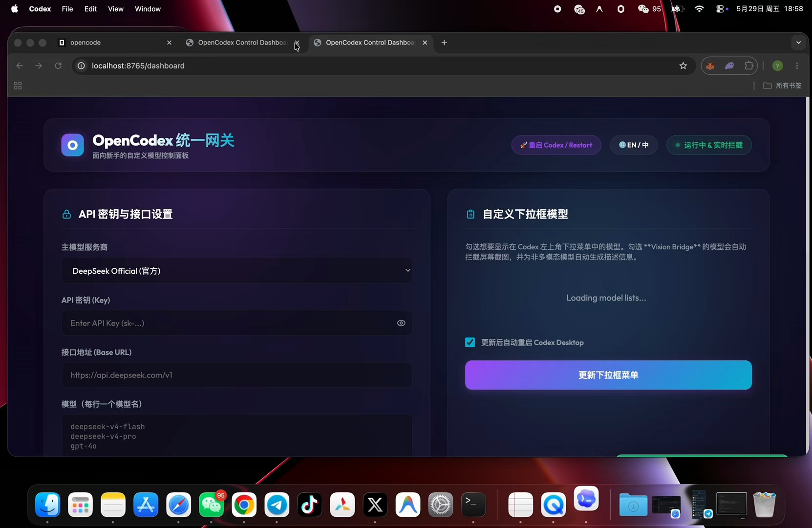Open the MetaMask fox extension
The height and width of the screenshot is (528, 812).
[710, 66]
